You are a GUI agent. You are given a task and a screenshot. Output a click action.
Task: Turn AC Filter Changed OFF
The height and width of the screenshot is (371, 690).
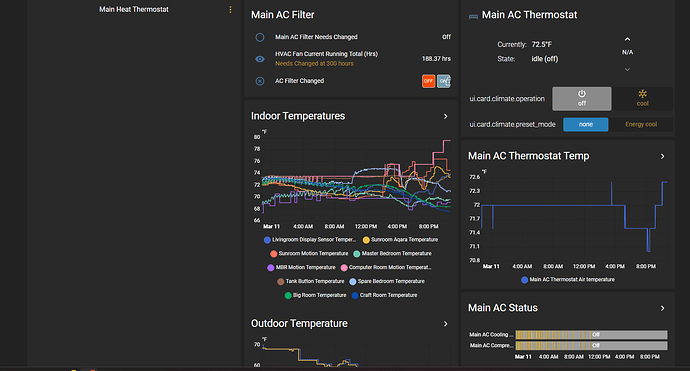click(x=428, y=81)
